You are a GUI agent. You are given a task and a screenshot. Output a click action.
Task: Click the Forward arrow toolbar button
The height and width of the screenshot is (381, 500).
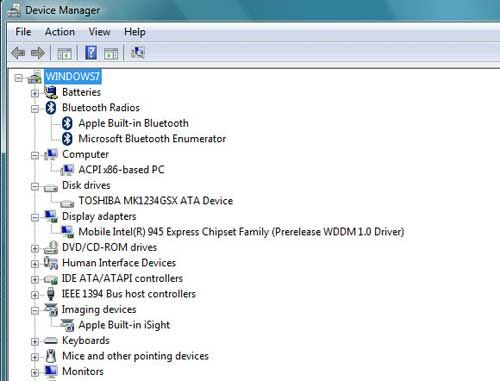click(x=37, y=53)
